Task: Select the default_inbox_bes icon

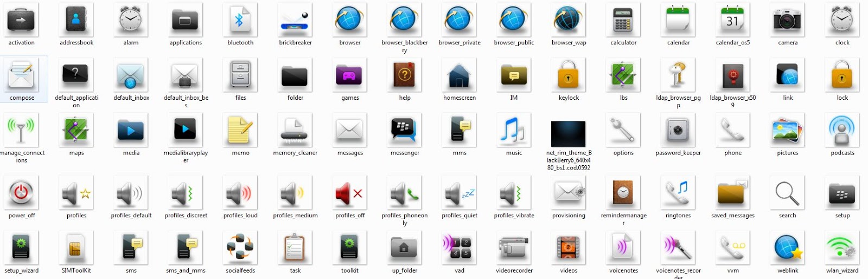Action: [186, 75]
